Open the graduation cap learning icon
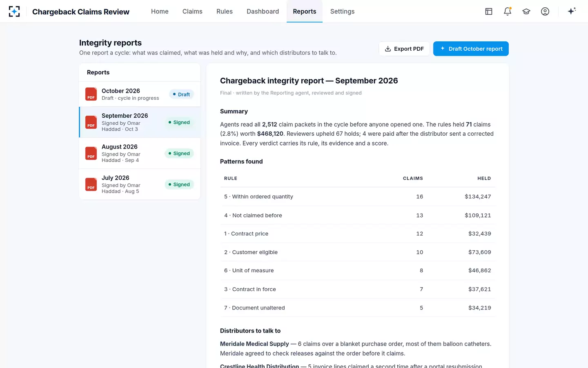The height and width of the screenshot is (368, 588). coord(526,11)
